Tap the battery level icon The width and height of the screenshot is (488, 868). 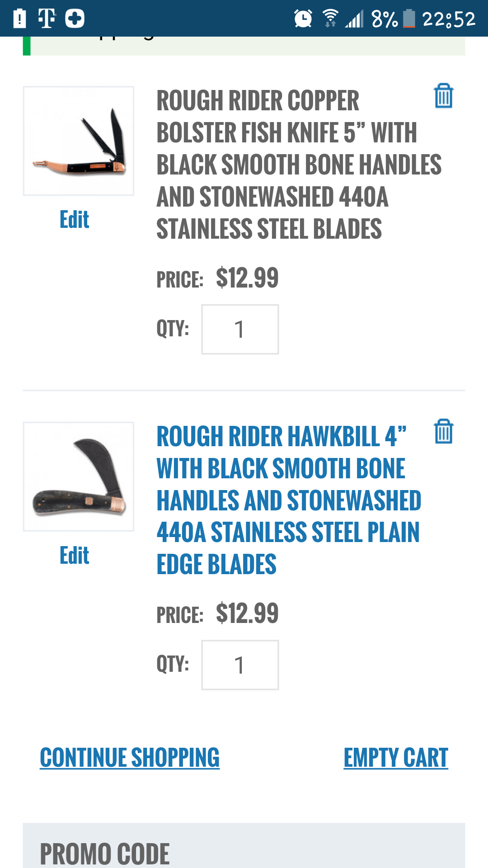point(409,19)
